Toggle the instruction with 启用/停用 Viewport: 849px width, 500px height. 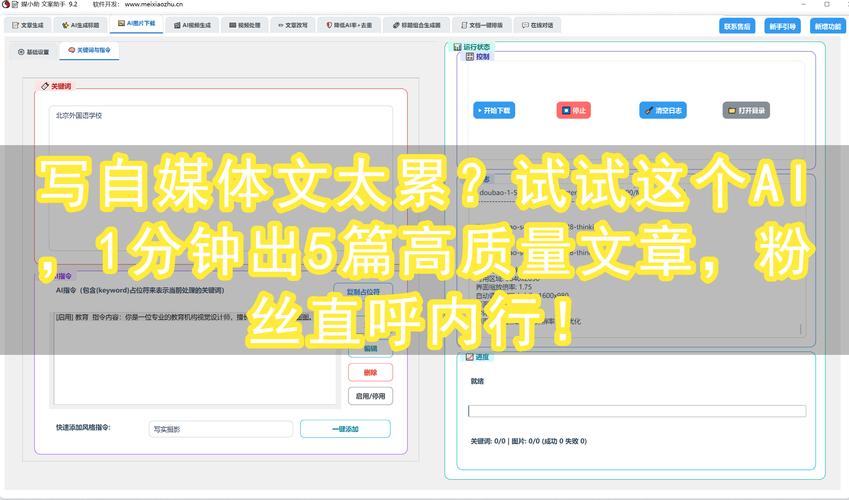click(x=370, y=396)
